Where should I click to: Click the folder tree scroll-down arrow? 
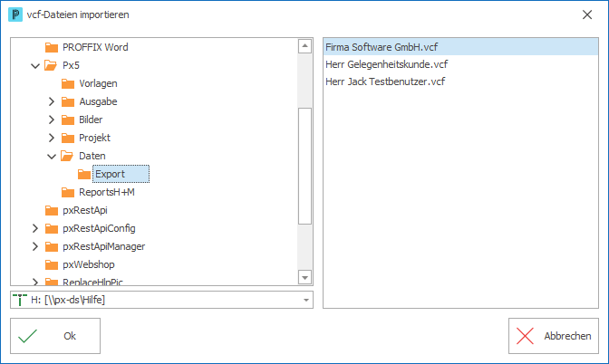pyautogui.click(x=304, y=277)
